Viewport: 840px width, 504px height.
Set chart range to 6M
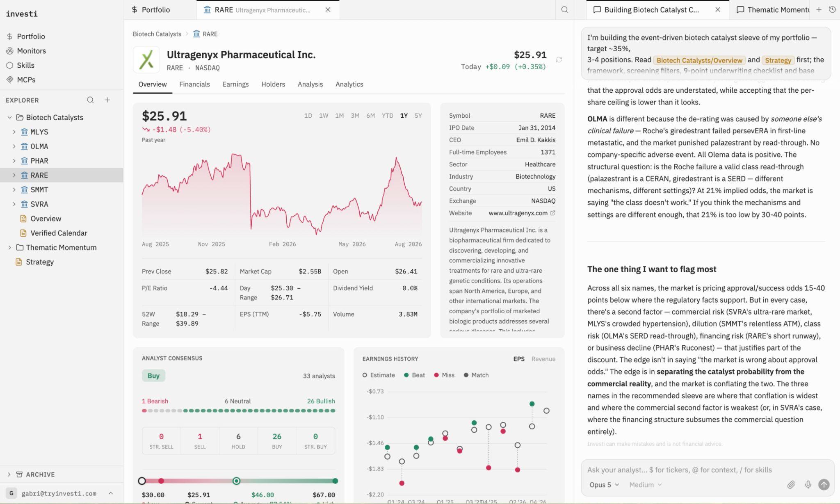pos(370,116)
